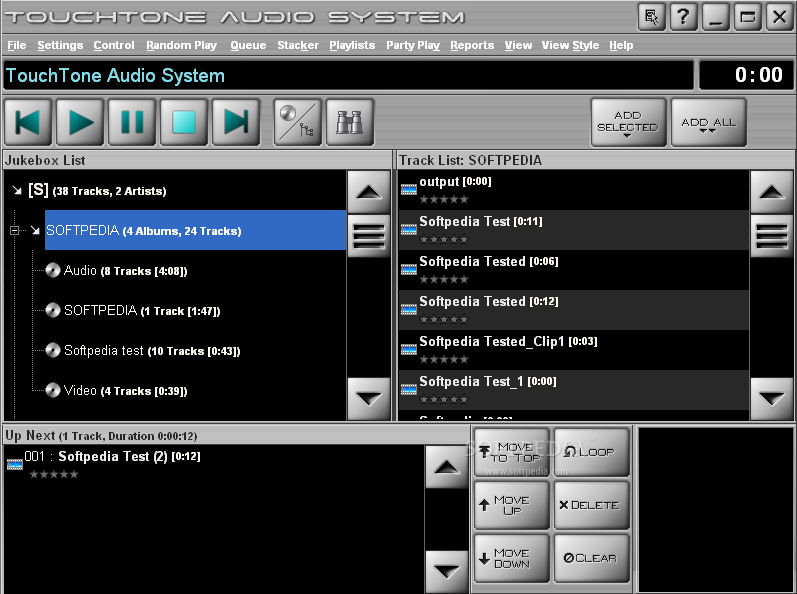This screenshot has width=797, height=594.
Task: Click the Softpedia Tested [0:06] video icon
Action: point(409,270)
